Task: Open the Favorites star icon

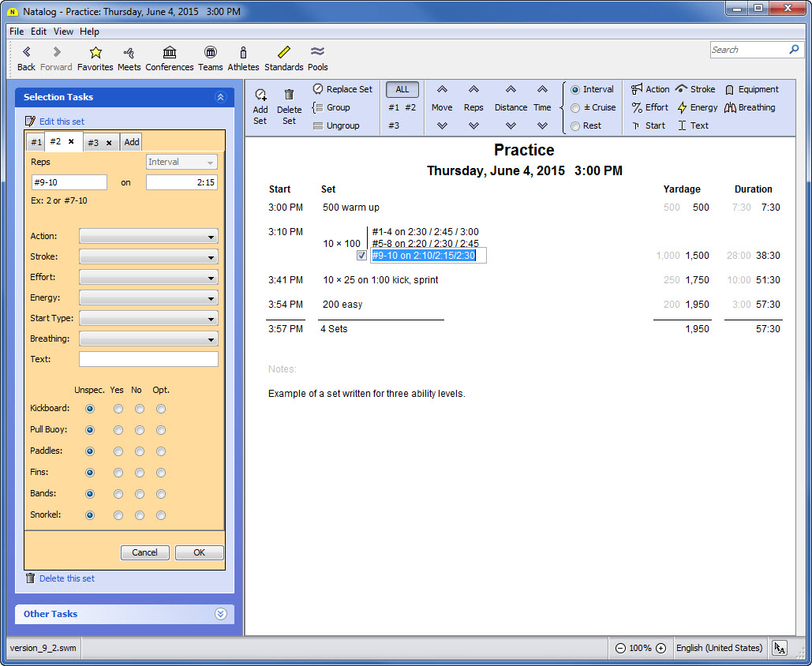Action: [x=95, y=53]
